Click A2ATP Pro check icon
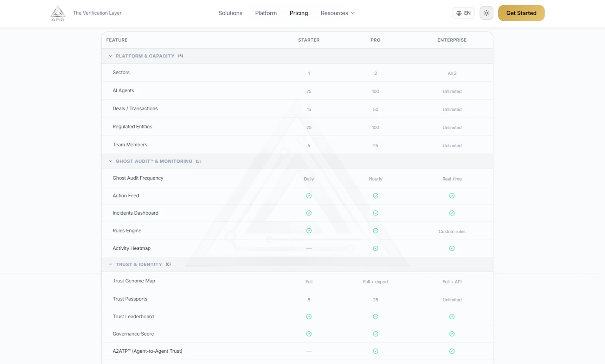The width and height of the screenshot is (605, 364). [x=375, y=351]
